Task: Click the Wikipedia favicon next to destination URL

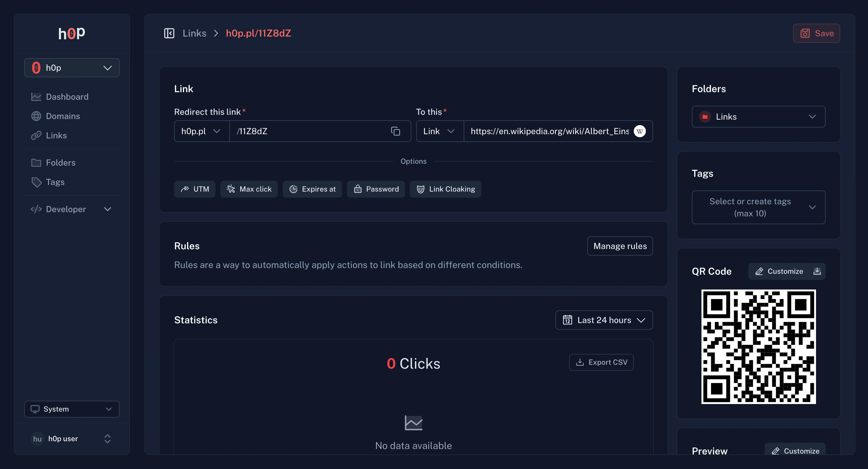Action: click(x=640, y=131)
